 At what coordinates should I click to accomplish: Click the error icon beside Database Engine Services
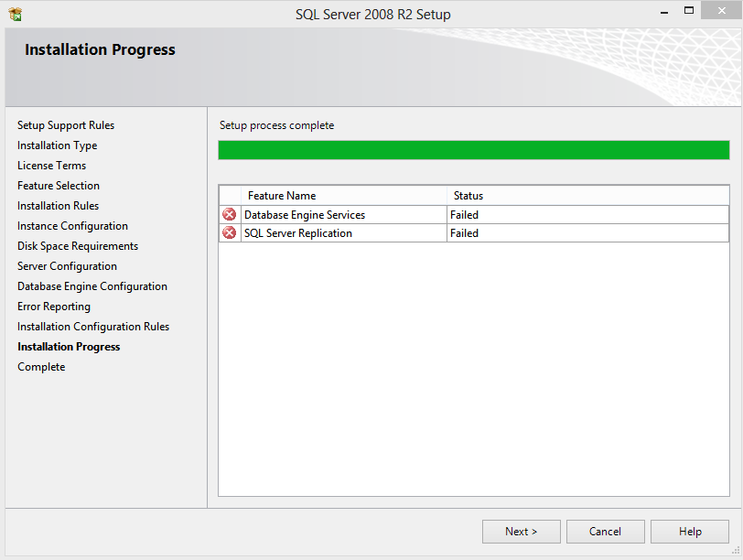(230, 215)
